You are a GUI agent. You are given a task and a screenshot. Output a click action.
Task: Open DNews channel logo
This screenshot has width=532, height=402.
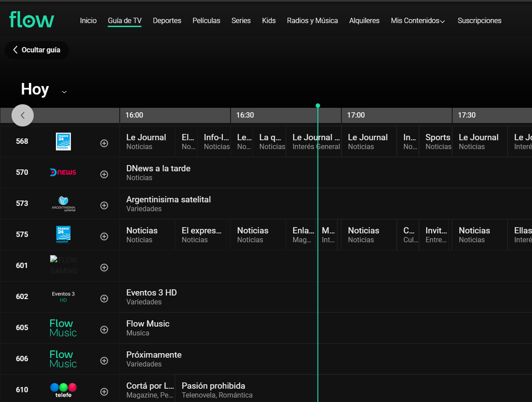[63, 172]
